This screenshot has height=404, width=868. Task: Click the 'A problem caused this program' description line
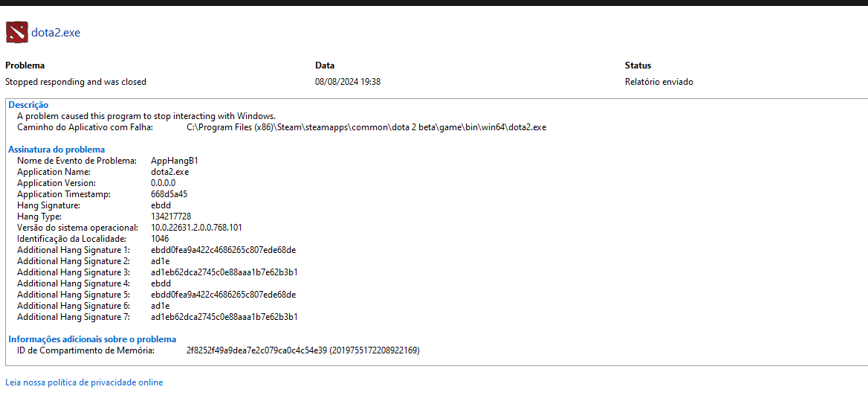point(146,116)
